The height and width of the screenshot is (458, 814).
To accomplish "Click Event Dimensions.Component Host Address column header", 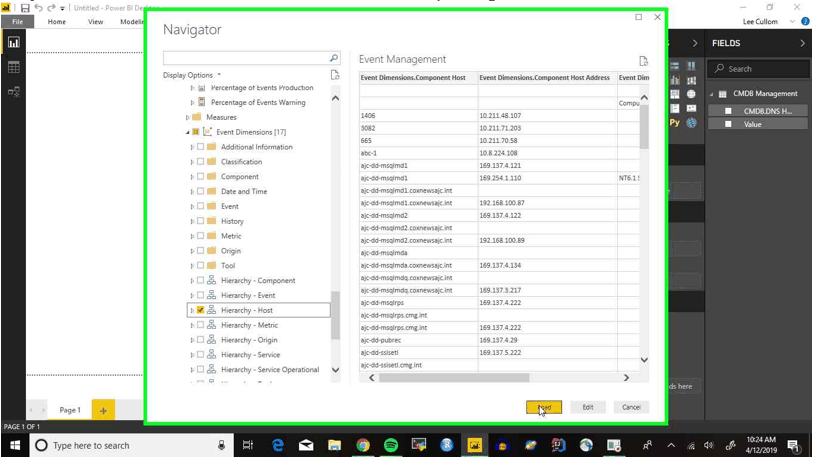I will tap(547, 77).
